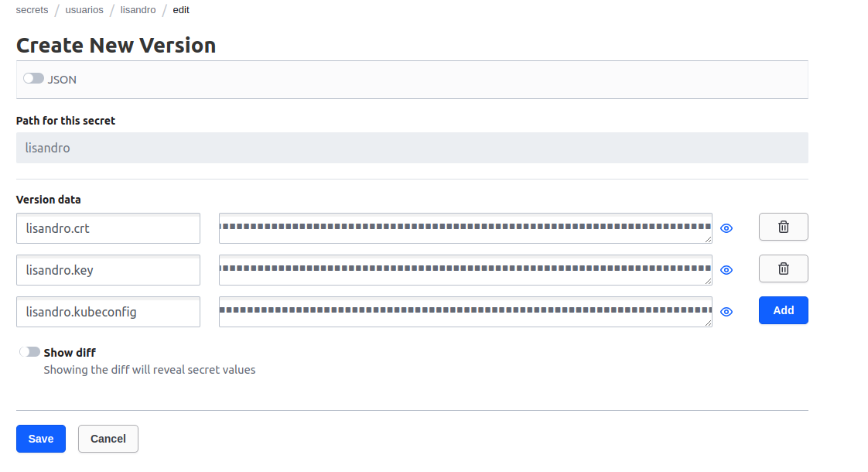Edit the lisandro.kubeconfig key name field

point(108,312)
